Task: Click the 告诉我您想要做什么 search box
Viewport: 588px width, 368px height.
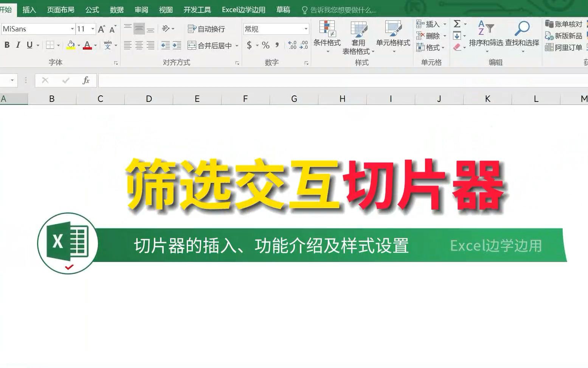Action: pos(339,10)
